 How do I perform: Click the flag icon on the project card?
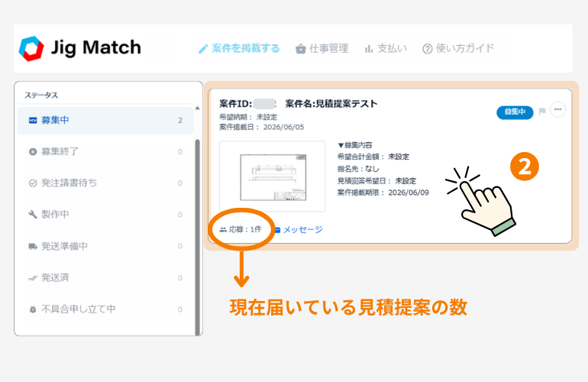tap(542, 112)
